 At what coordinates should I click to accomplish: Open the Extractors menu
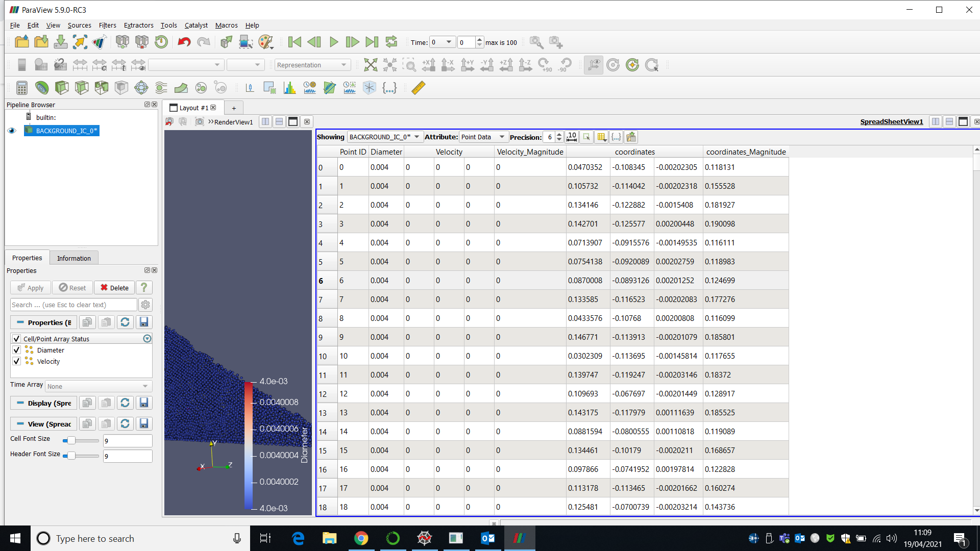[x=138, y=25]
